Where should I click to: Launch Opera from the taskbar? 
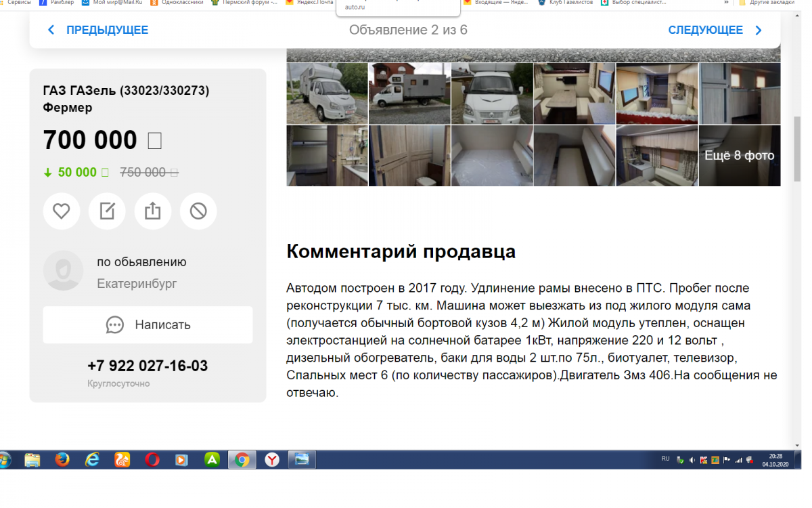(x=152, y=460)
